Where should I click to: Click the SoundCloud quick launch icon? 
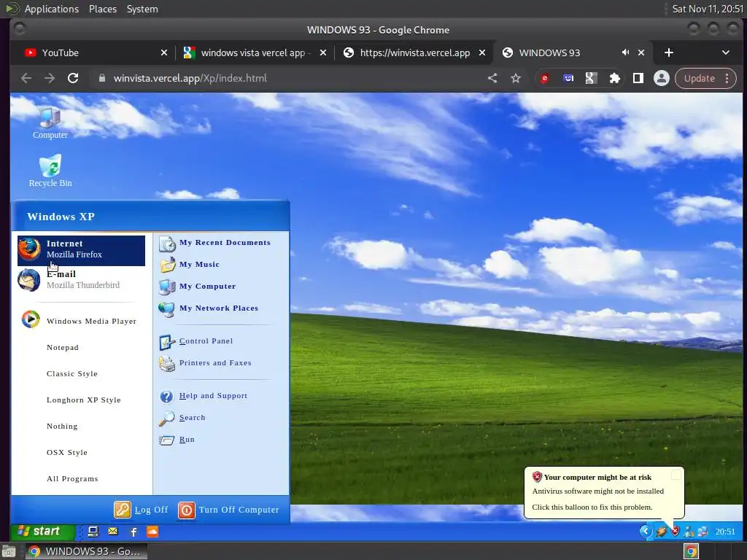(152, 532)
